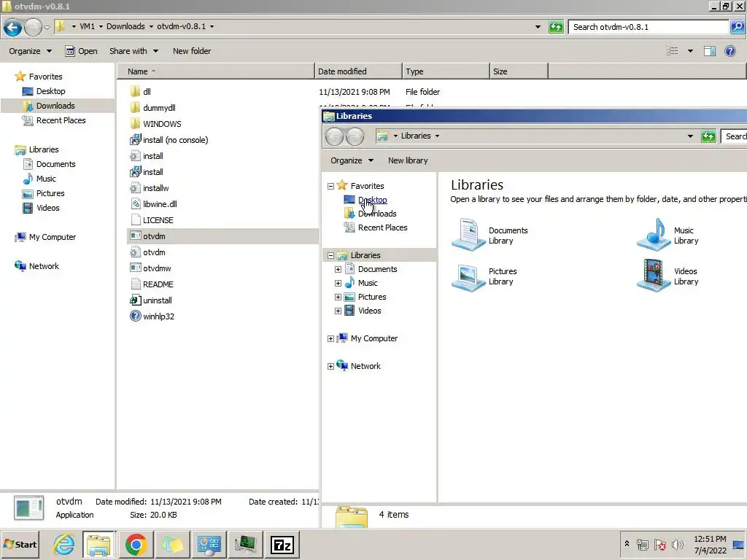Open Organize menu in Libraries window
The image size is (747, 560).
point(352,160)
